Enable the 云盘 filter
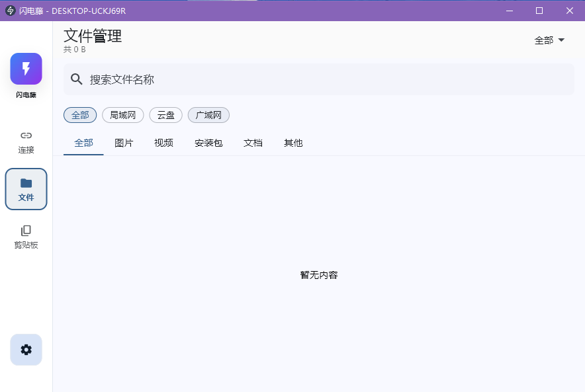 (x=165, y=115)
